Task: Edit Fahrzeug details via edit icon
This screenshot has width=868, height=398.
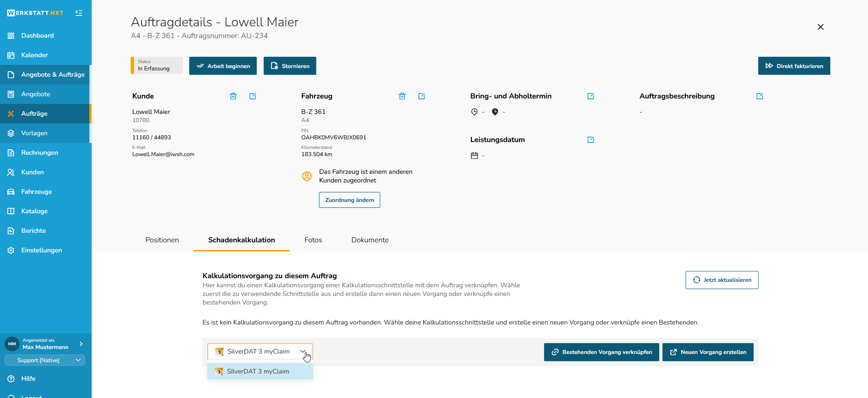Action: pos(422,96)
